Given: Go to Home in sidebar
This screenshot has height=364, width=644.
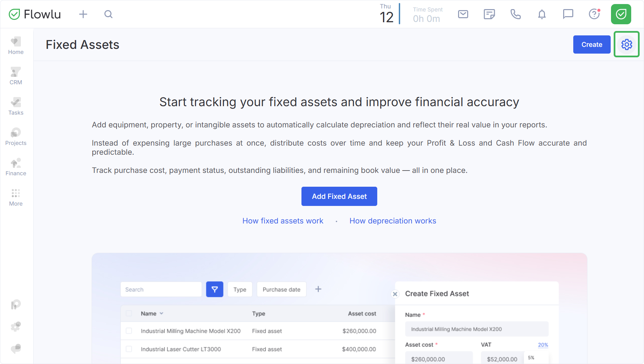Looking at the screenshot, I should pos(16,45).
